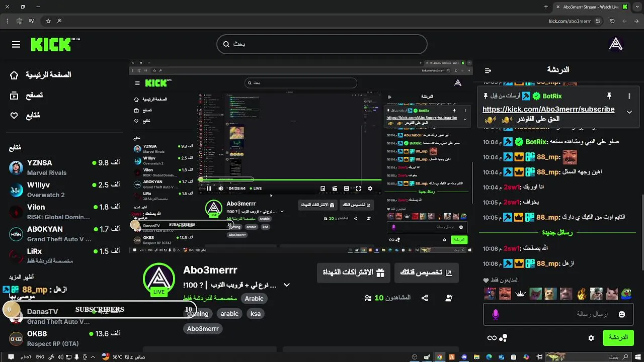This screenshot has height=362, width=644.
Task: Expand the stream title with the chevron
Action: 287,285
